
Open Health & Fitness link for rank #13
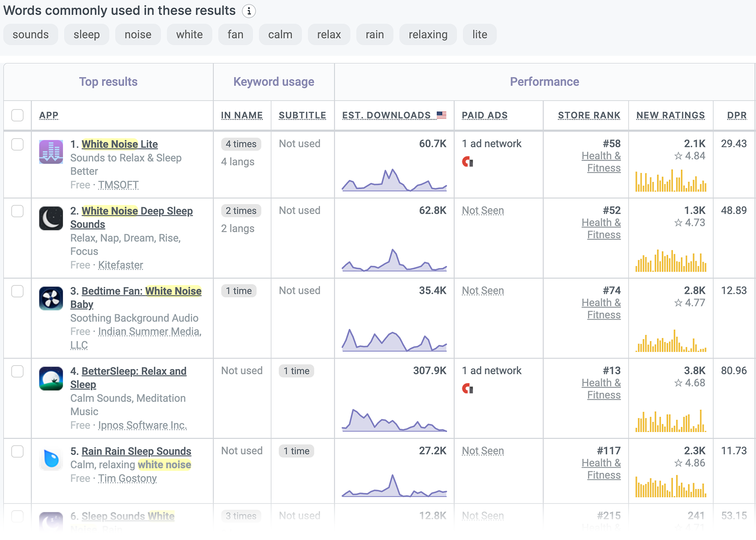pyautogui.click(x=601, y=389)
